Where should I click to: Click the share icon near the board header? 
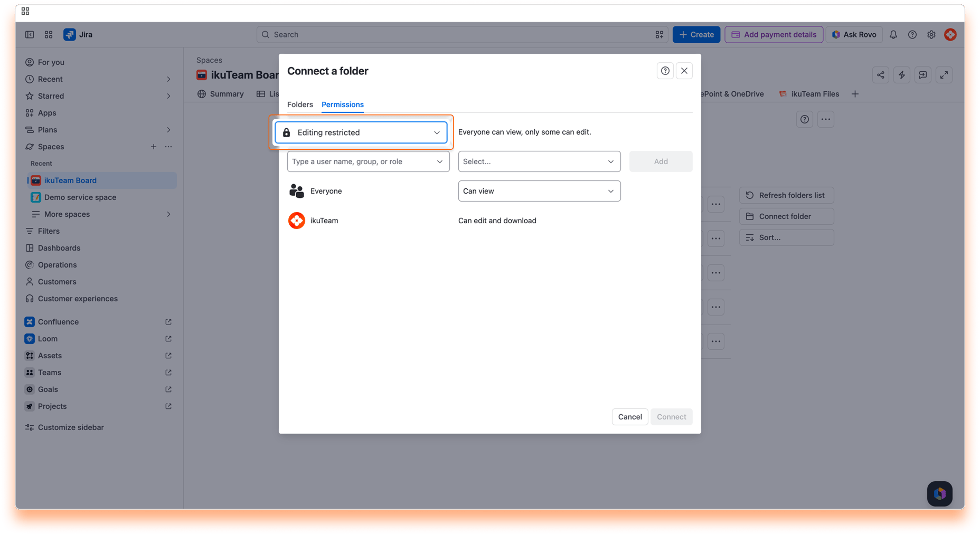pos(881,75)
